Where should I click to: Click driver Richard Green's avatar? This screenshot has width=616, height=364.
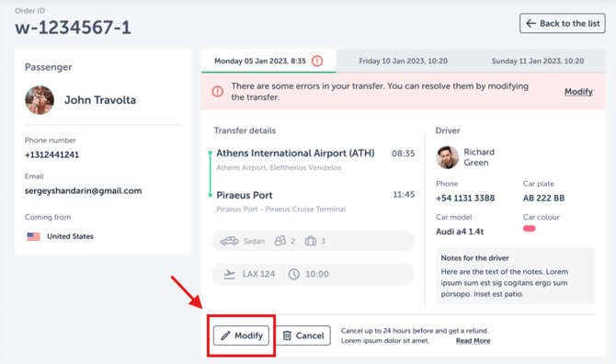tap(448, 157)
